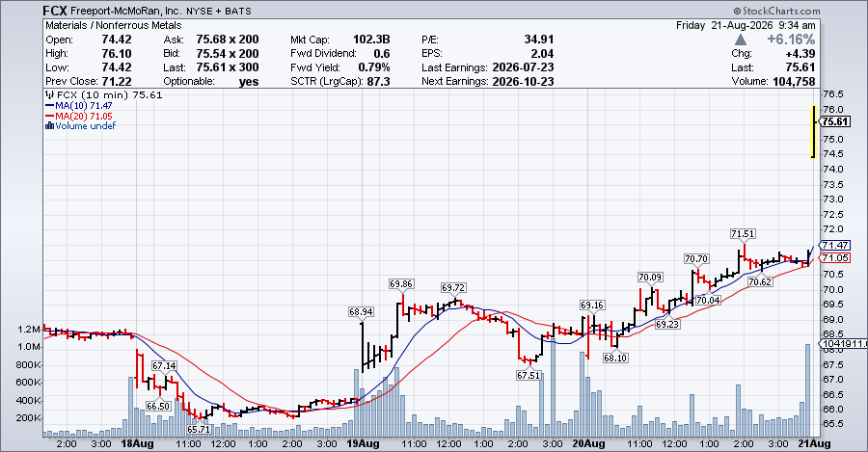Click the 68.10 low price annotation
The image size is (868, 452).
pyautogui.click(x=615, y=358)
